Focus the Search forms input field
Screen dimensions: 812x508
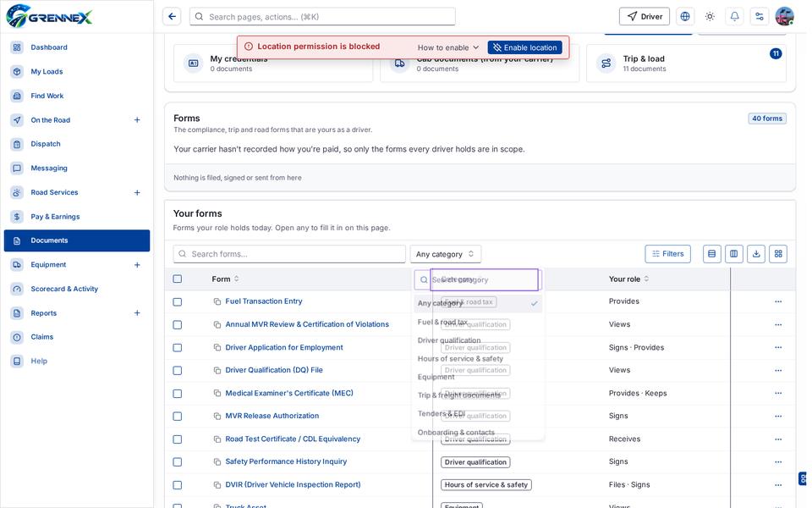(x=289, y=254)
